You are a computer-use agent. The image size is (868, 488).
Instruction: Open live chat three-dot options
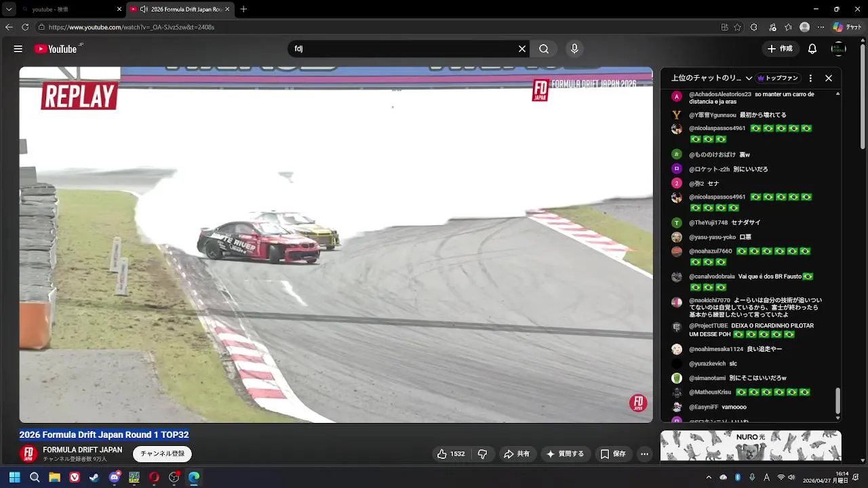pyautogui.click(x=810, y=78)
